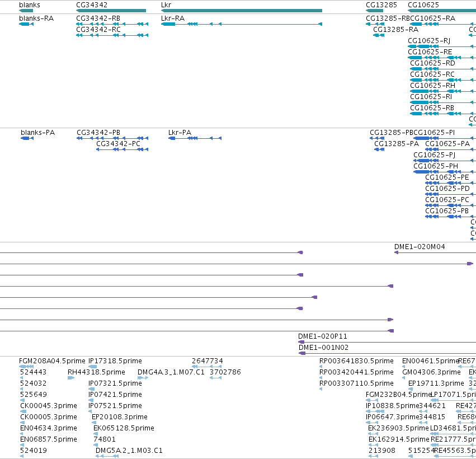The width and height of the screenshot is (476, 459).
Task: Select protein CG10625-PC
Action: click(x=447, y=200)
